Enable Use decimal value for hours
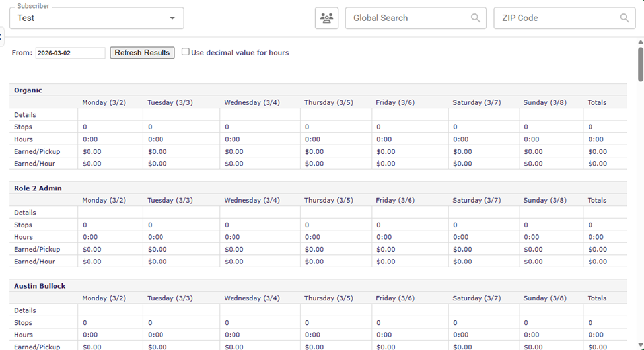The height and width of the screenshot is (350, 644). [x=186, y=52]
